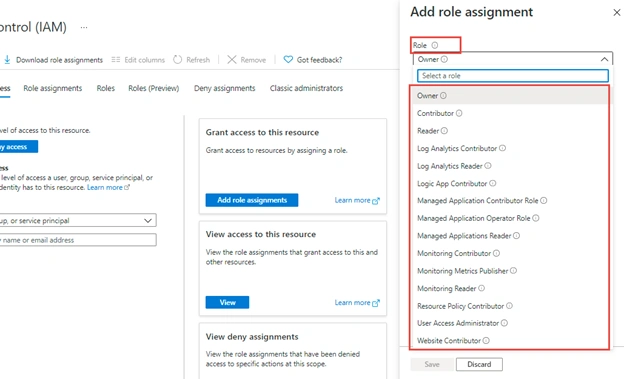
Task: Click the Refresh icon
Action: [177, 60]
